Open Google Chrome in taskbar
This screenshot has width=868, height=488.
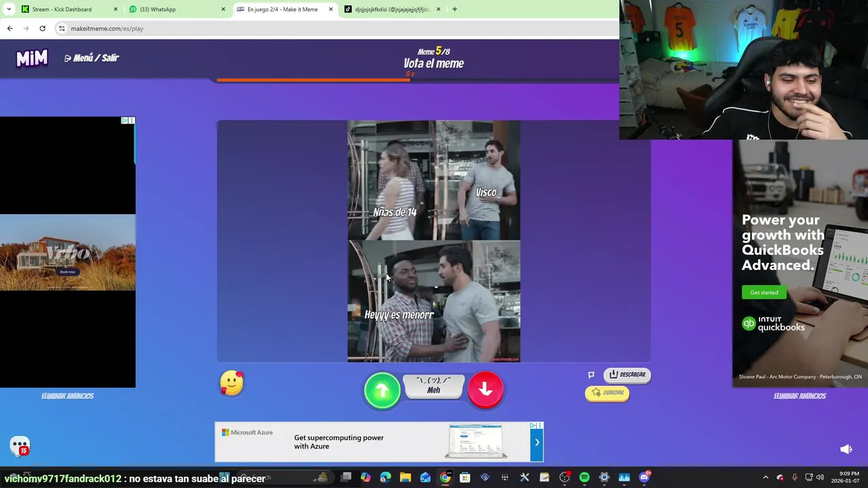click(445, 478)
